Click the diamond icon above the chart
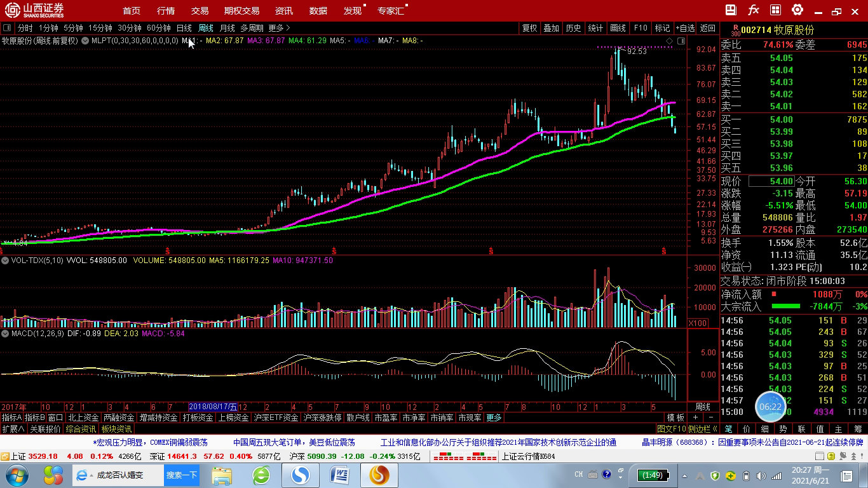 [669, 41]
